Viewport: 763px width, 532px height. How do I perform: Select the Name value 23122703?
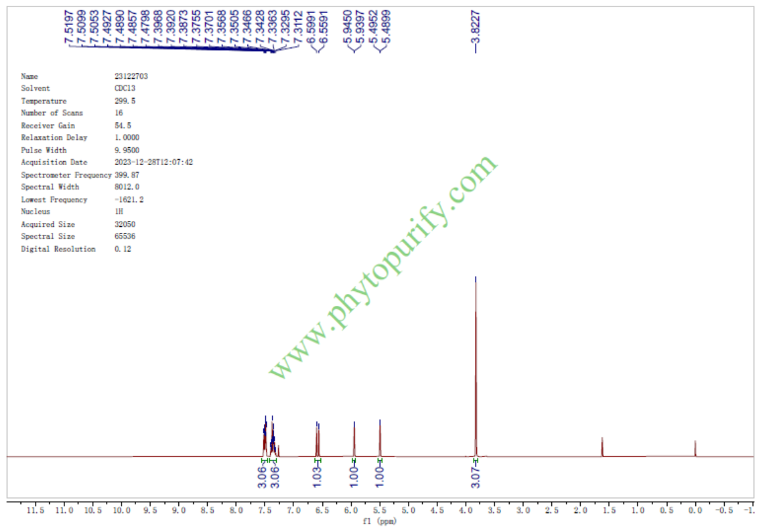coord(131,76)
